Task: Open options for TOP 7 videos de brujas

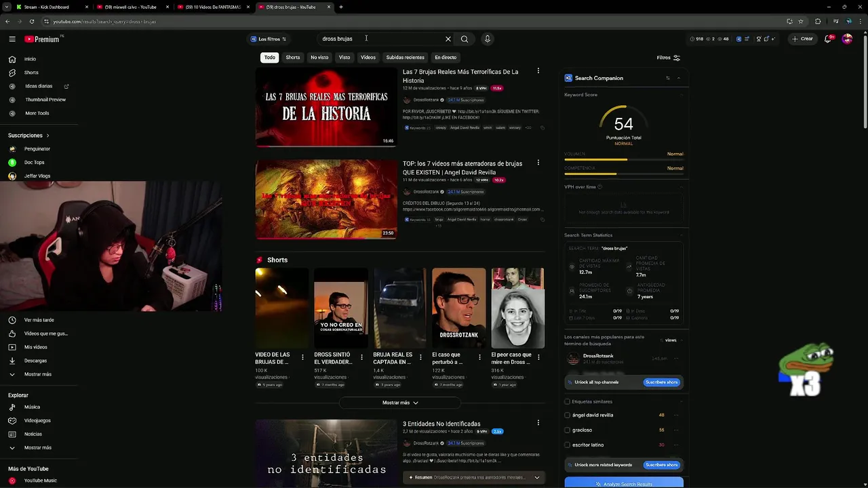Action: click(x=538, y=163)
